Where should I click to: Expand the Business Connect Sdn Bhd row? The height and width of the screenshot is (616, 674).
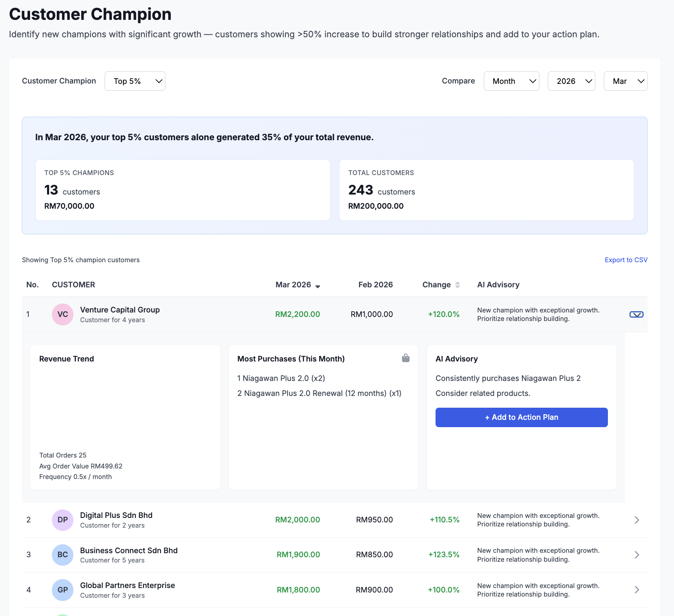pyautogui.click(x=637, y=555)
